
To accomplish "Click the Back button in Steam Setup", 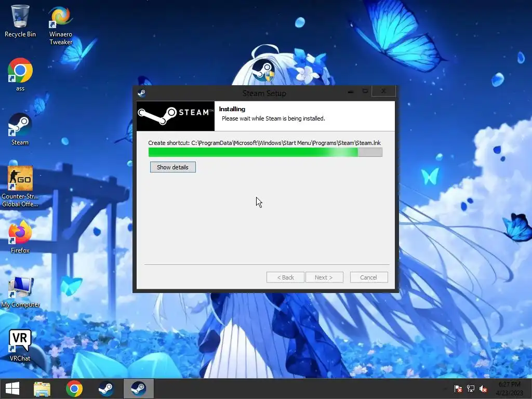I will pyautogui.click(x=285, y=277).
